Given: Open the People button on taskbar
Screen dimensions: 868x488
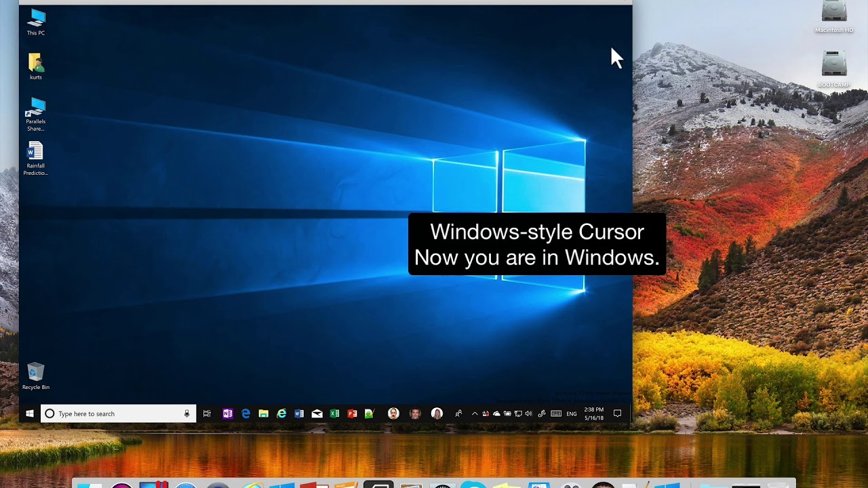Looking at the screenshot, I should coord(458,413).
